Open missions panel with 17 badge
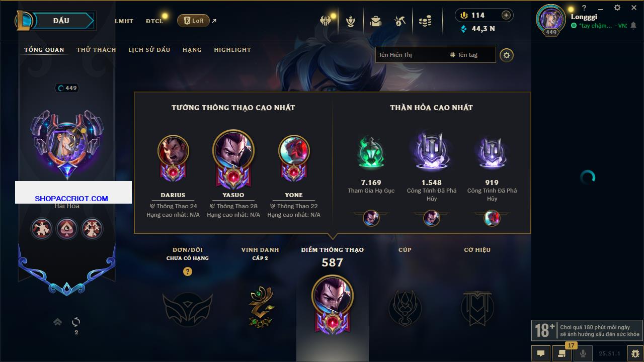This screenshot has width=644, height=362. (562, 353)
